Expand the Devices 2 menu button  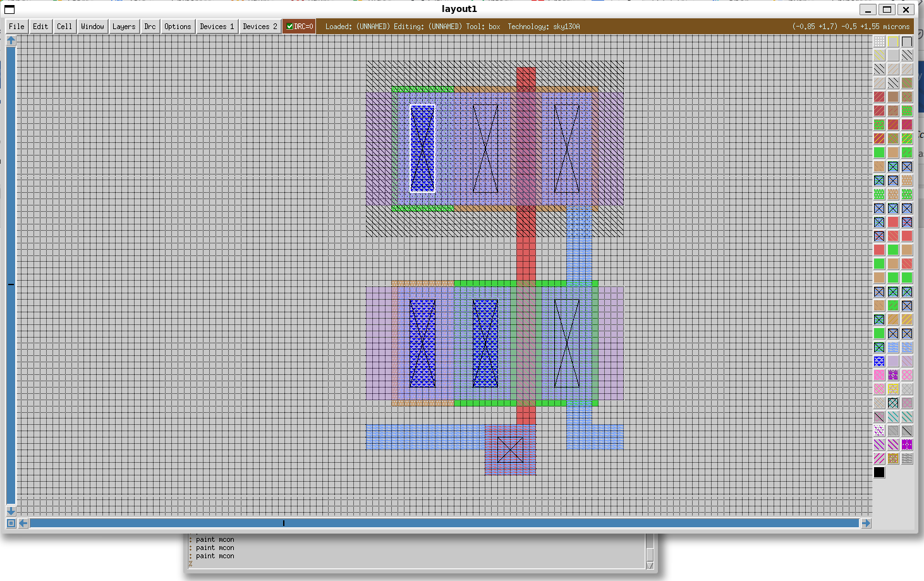click(x=260, y=27)
